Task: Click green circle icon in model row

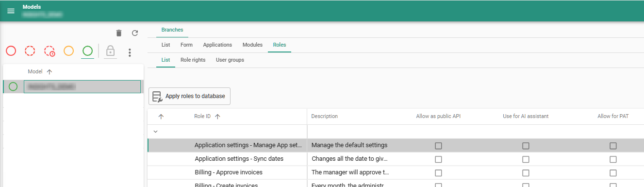Action: [13, 86]
